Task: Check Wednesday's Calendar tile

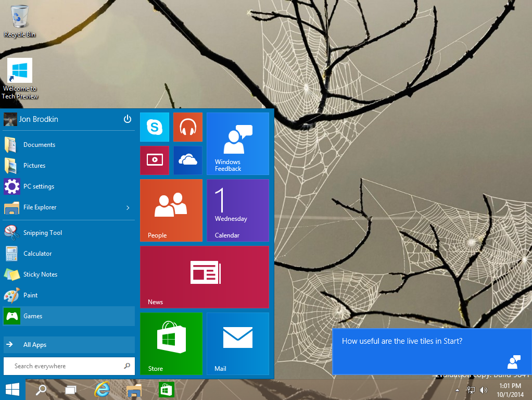Action: tap(237, 210)
